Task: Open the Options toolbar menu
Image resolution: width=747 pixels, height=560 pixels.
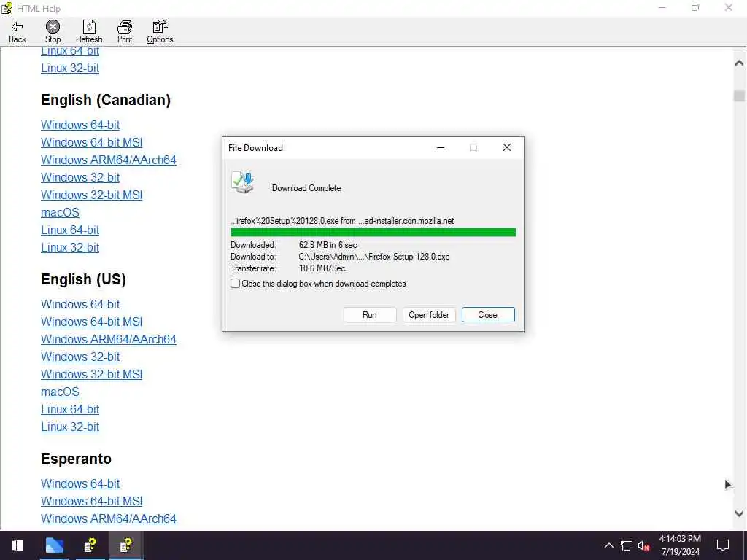Action: coord(160,32)
